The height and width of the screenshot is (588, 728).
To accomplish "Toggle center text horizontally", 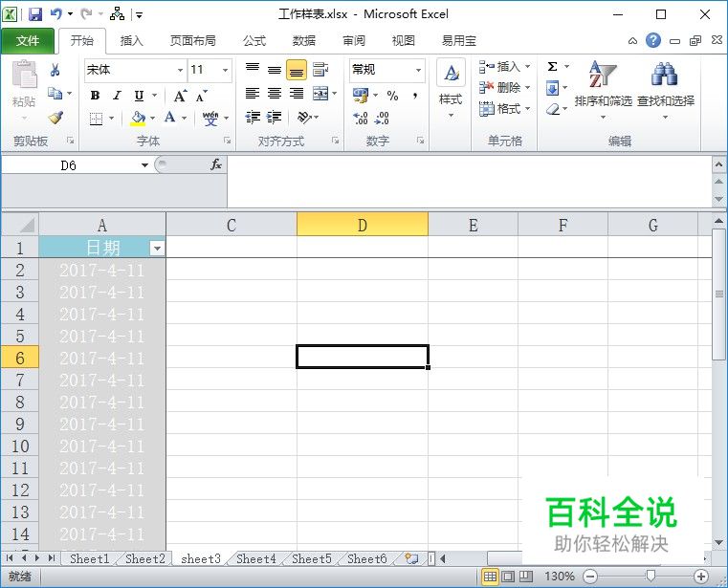I will pos(275,94).
